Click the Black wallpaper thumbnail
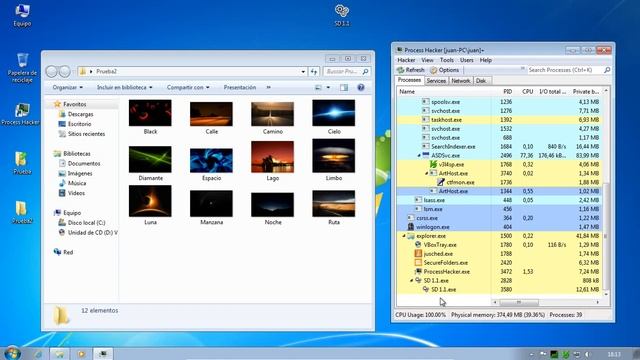Screen dimensions: 640x360 coord(150,113)
